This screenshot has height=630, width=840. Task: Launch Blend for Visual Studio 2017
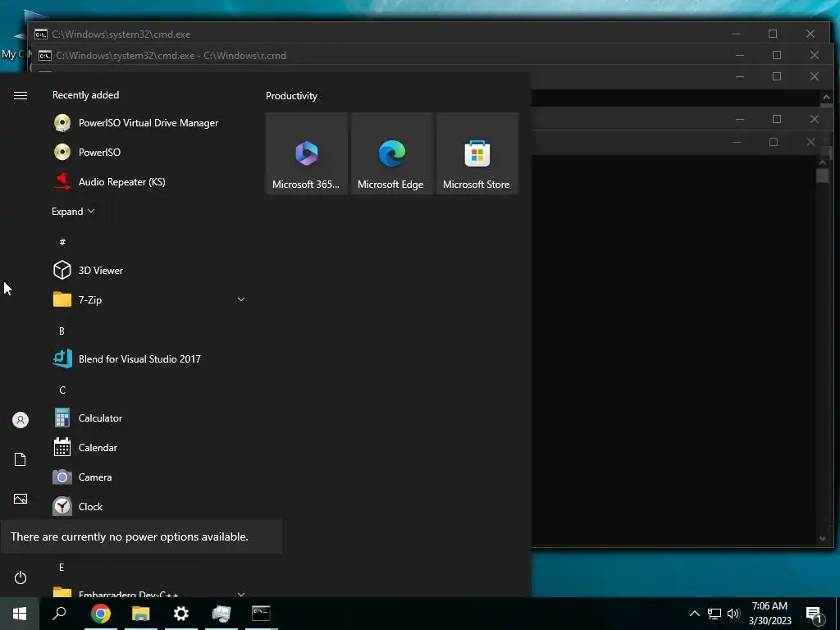pyautogui.click(x=148, y=358)
